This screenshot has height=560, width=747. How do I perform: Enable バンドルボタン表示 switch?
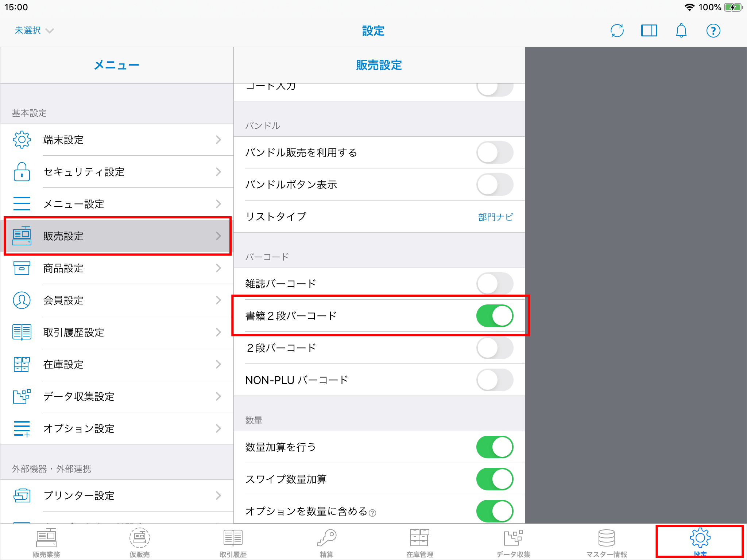coord(495,184)
